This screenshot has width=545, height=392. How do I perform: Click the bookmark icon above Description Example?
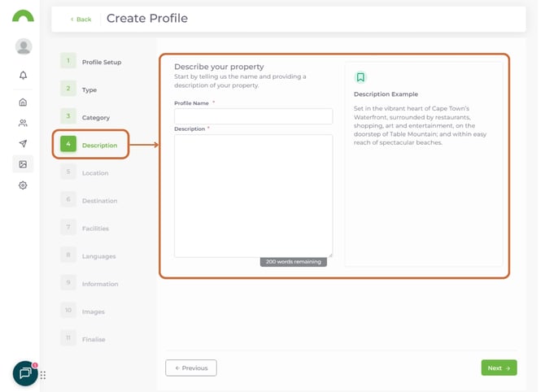[x=360, y=77]
